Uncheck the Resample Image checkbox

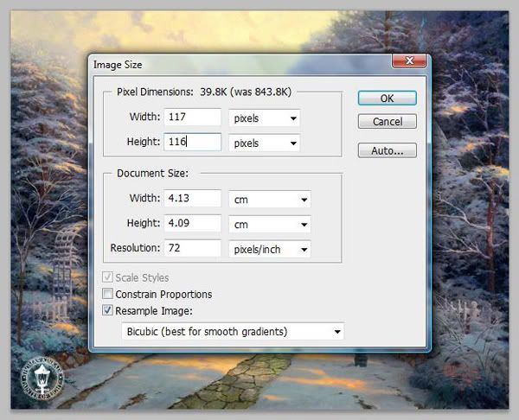(107, 310)
